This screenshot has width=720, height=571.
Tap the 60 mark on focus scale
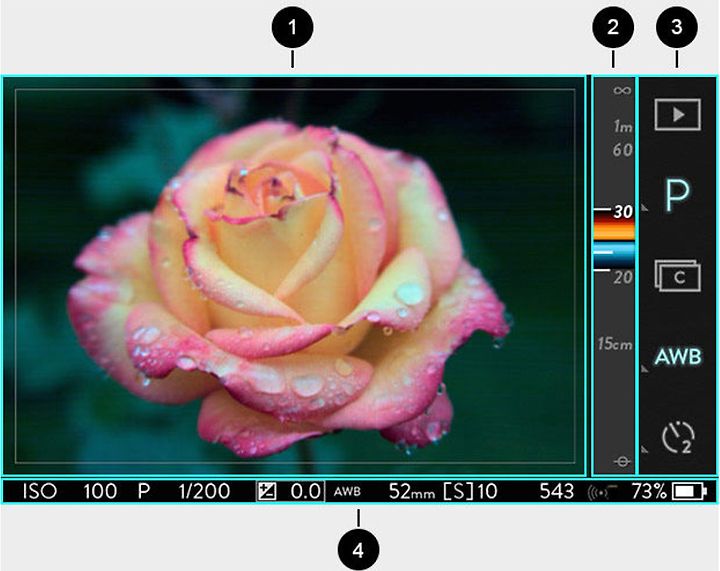[623, 150]
